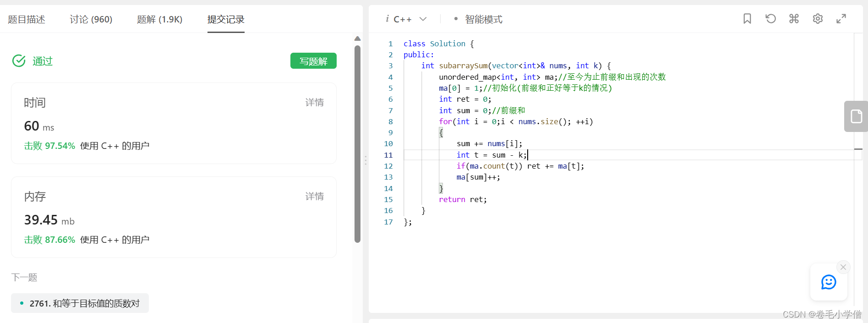This screenshot has width=868, height=323.
Task: Click code line 1 class Solution
Action: pyautogui.click(x=438, y=44)
